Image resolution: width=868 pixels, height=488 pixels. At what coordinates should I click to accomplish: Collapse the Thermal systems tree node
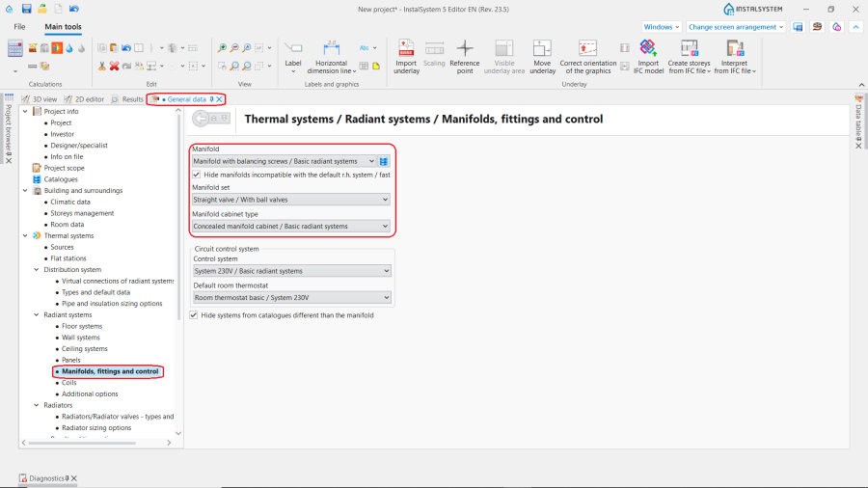[x=25, y=235]
